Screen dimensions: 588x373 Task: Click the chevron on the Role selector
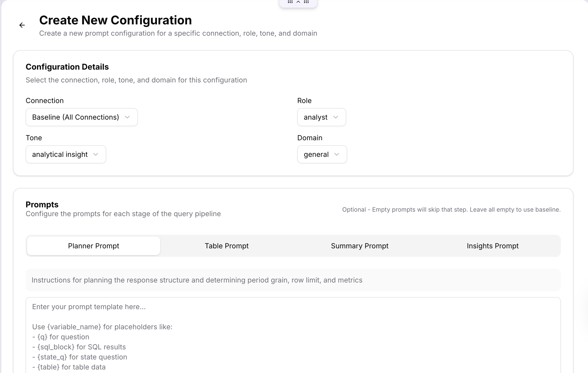(x=336, y=117)
